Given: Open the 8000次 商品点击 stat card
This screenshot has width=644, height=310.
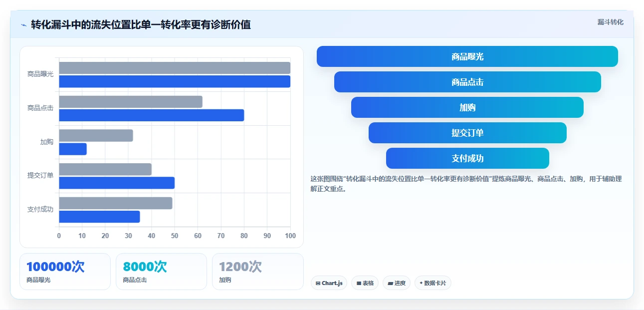Looking at the screenshot, I should [161, 272].
